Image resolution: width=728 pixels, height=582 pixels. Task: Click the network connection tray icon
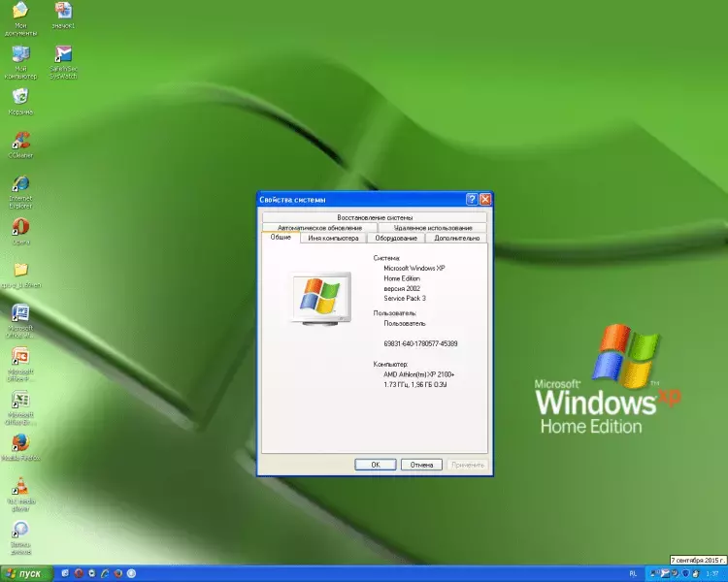pos(654,573)
